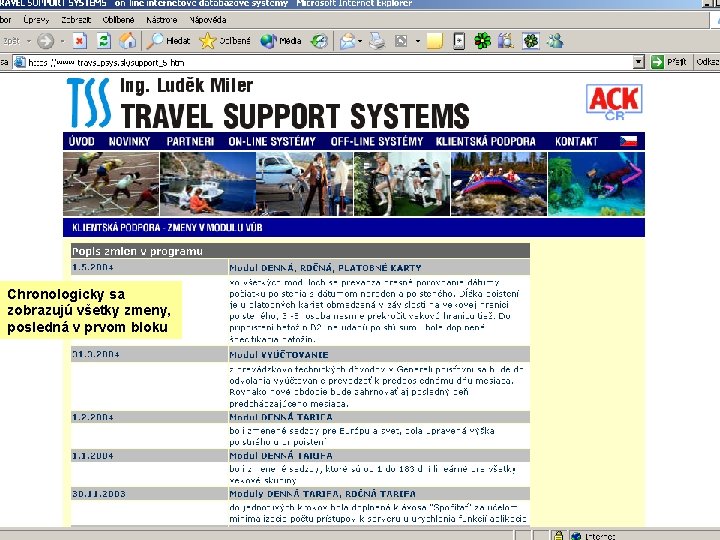Click the Mail envelope toolbar icon

click(x=347, y=41)
